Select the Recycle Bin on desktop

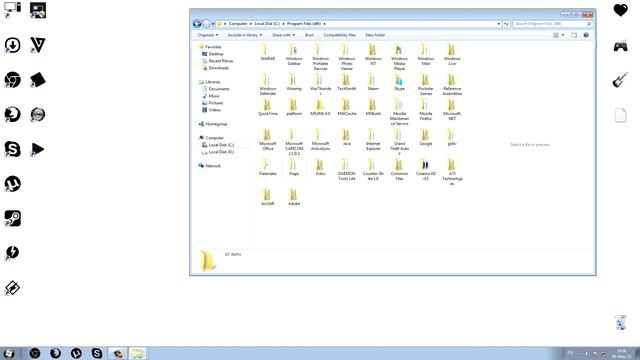(x=620, y=322)
